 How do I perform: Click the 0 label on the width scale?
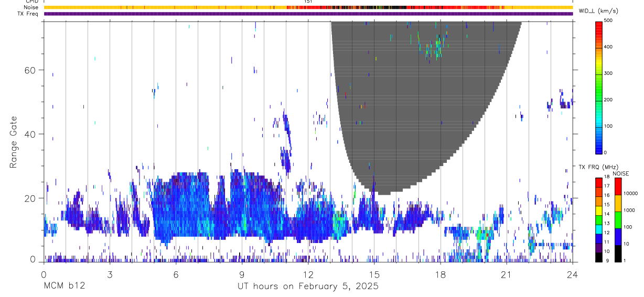pos(606,152)
